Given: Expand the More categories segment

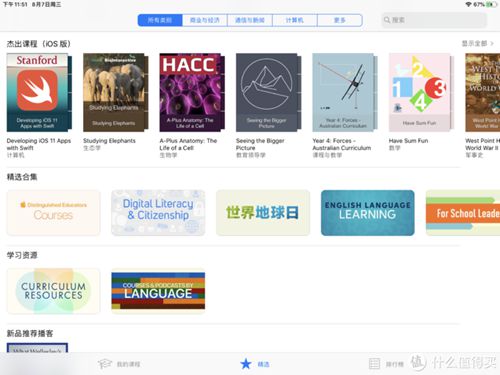Looking at the screenshot, I should (340, 20).
